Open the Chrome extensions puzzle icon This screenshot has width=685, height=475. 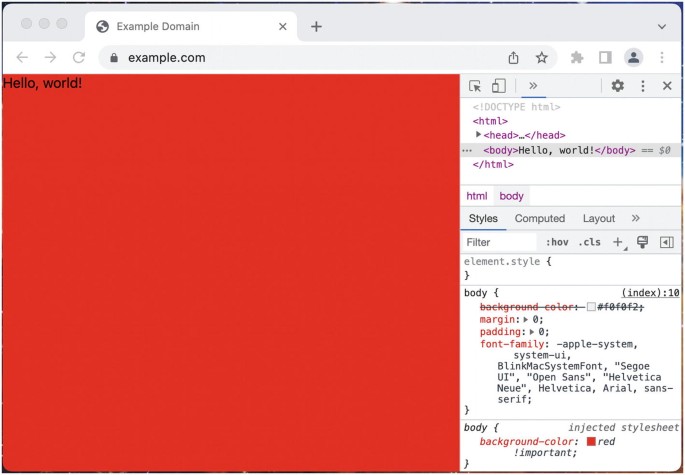coord(577,58)
